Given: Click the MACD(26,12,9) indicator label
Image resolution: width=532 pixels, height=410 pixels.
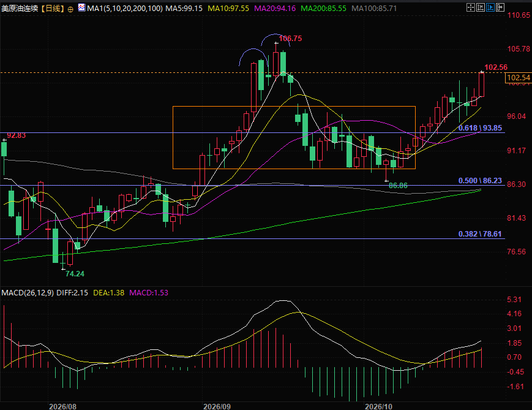Looking at the screenshot, I should [28, 293].
